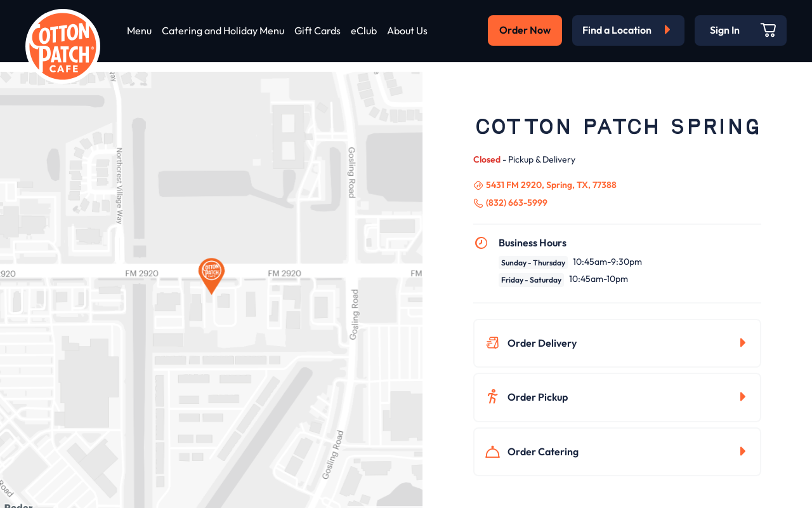The height and width of the screenshot is (508, 812).
Task: Click the address directions icon
Action: coord(478,185)
